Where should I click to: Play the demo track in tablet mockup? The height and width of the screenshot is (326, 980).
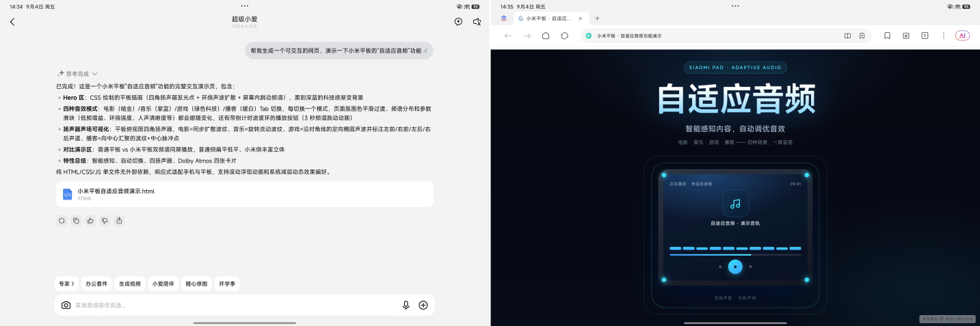735,267
